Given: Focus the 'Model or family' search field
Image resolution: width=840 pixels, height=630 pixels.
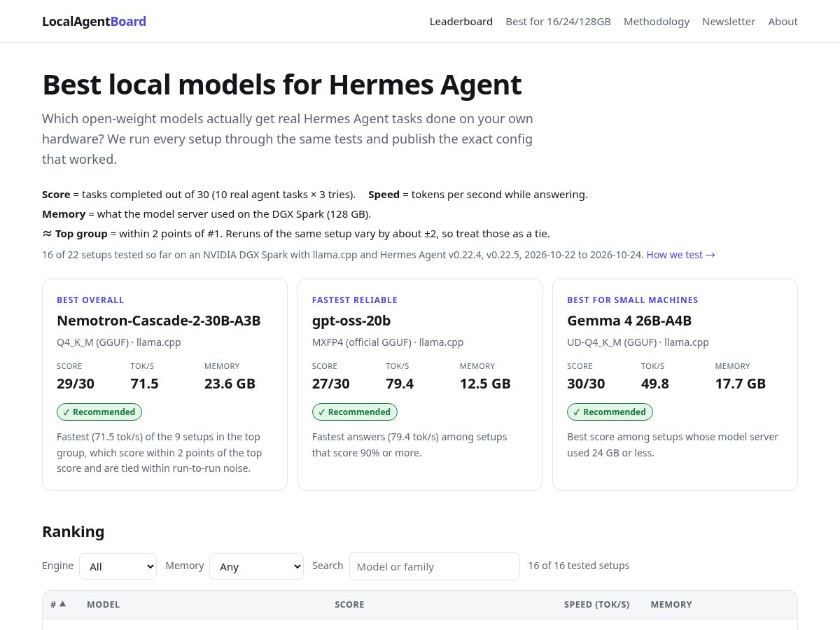Looking at the screenshot, I should (x=434, y=566).
